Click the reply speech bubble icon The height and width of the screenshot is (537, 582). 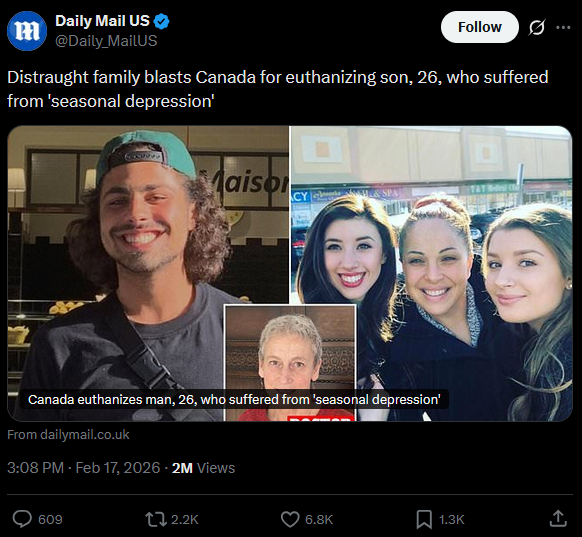pos(22,519)
